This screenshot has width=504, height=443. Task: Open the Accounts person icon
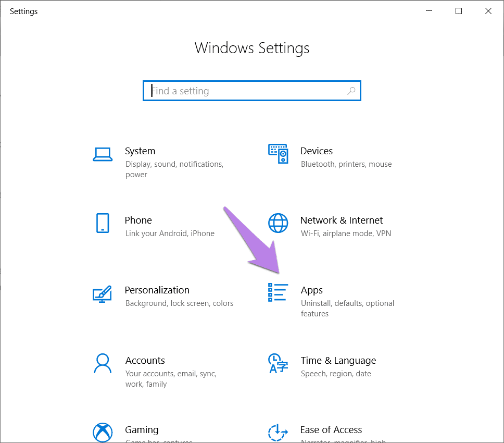(103, 364)
